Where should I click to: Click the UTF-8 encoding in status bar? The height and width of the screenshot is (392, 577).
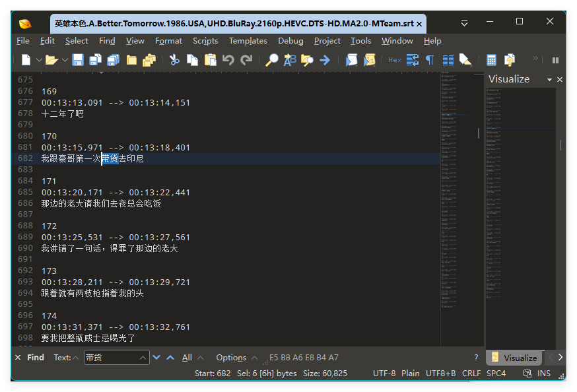pyautogui.click(x=384, y=374)
